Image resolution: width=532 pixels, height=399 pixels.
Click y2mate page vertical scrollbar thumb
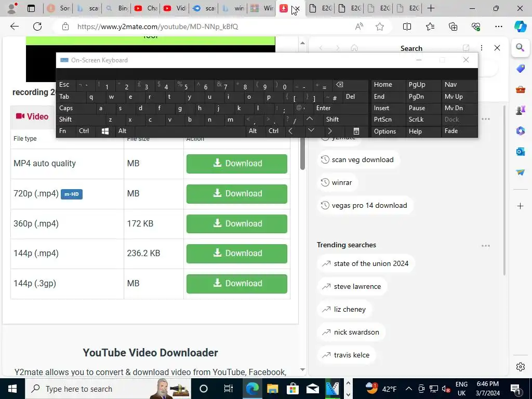coord(303,154)
